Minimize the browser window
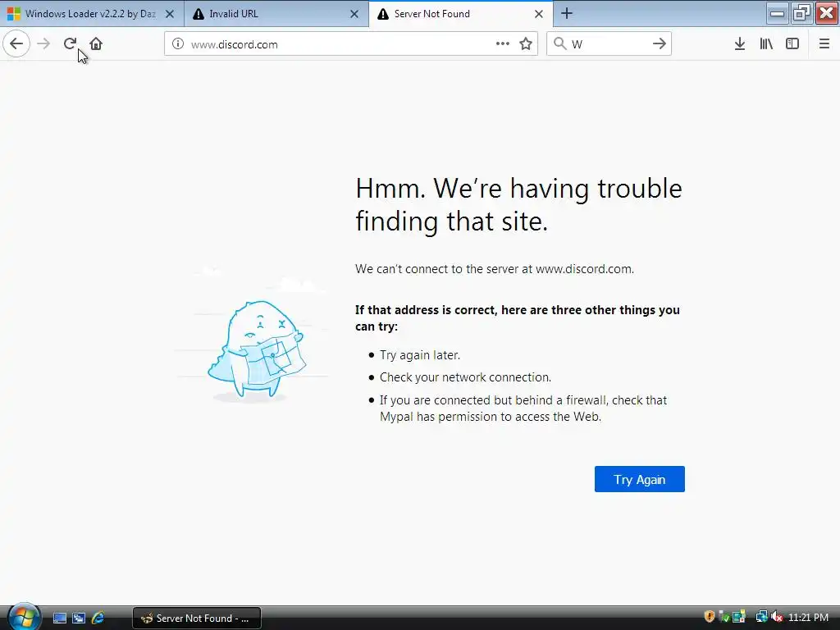Viewport: 840px width, 630px height. (x=777, y=13)
